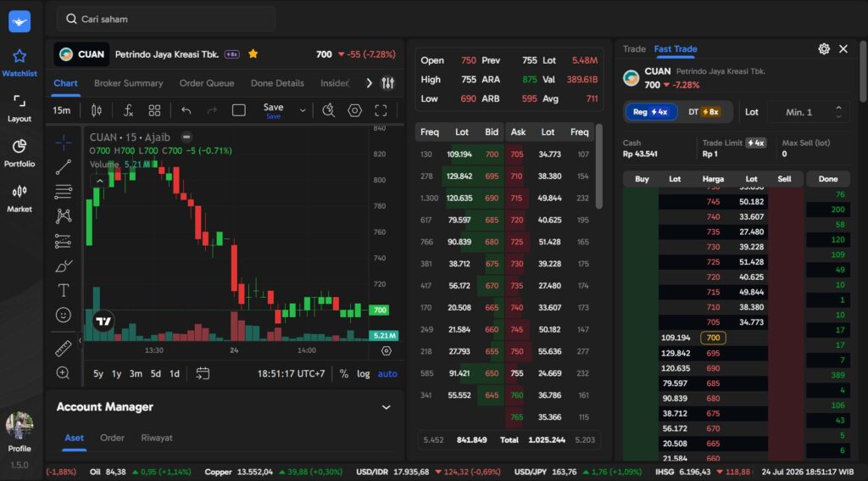The image size is (868, 481).
Task: Expand the Save layout dropdown arrow
Action: 303,110
